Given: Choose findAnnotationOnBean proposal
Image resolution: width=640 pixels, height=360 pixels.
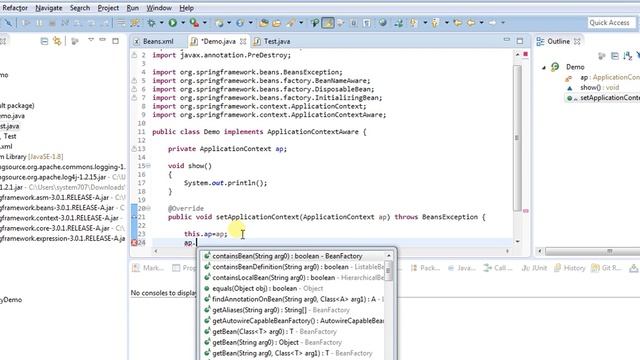Looking at the screenshot, I should click(x=294, y=299).
